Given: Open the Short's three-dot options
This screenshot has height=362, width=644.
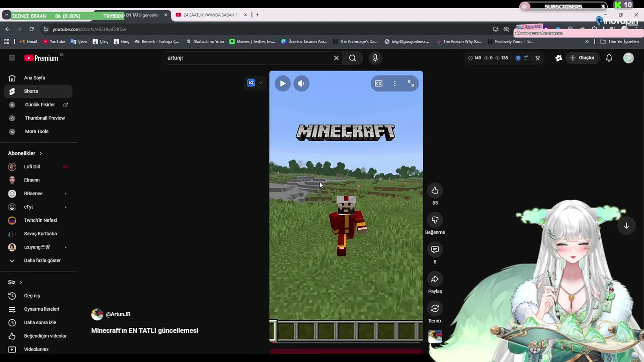Looking at the screenshot, I should [x=394, y=83].
